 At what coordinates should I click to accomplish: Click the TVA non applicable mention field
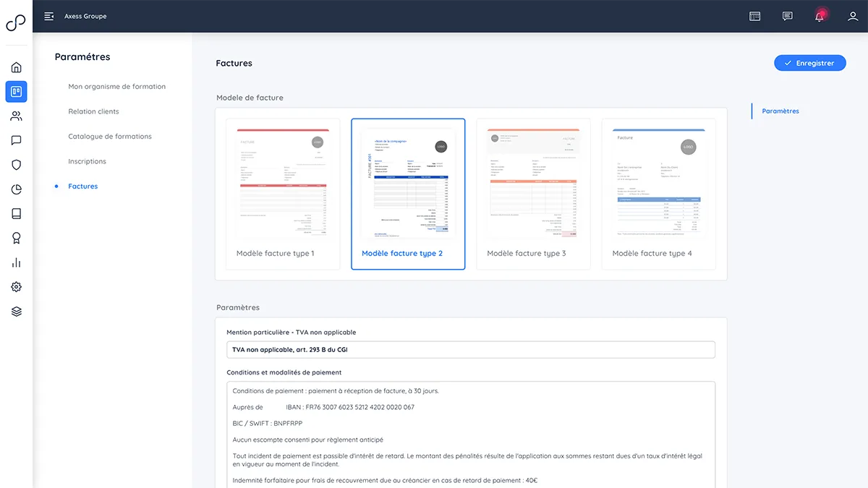(471, 350)
